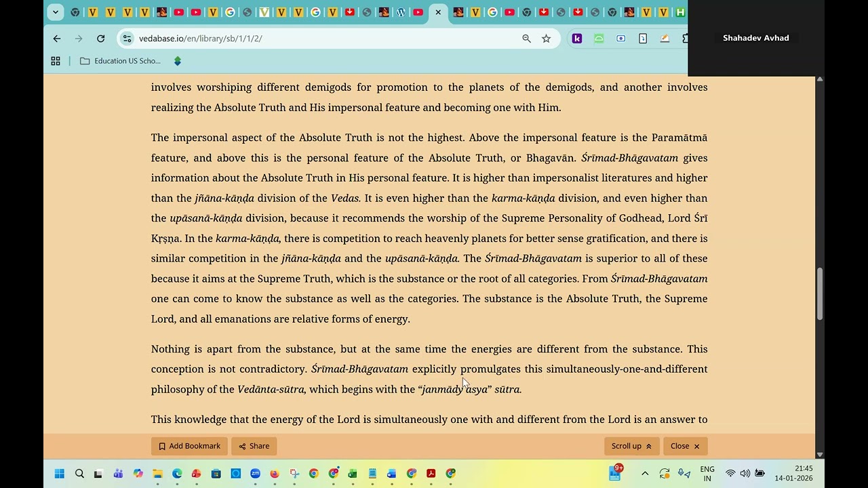Click the green-blue diamond bookmark icon

coord(178,61)
